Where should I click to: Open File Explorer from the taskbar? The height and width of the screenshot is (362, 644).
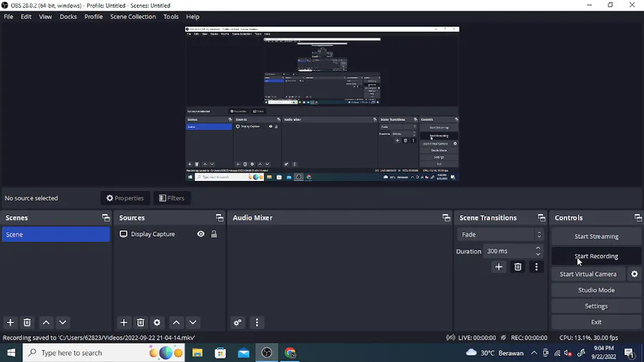tap(197, 353)
